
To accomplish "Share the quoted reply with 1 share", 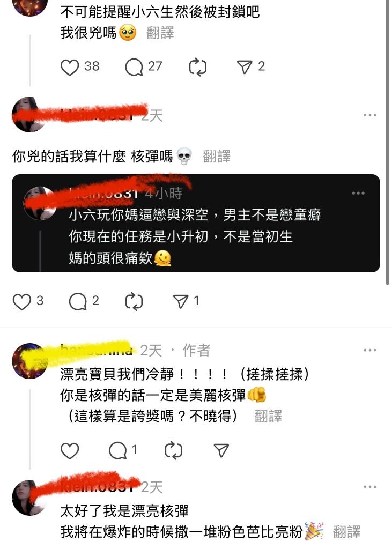I will pos(181,301).
